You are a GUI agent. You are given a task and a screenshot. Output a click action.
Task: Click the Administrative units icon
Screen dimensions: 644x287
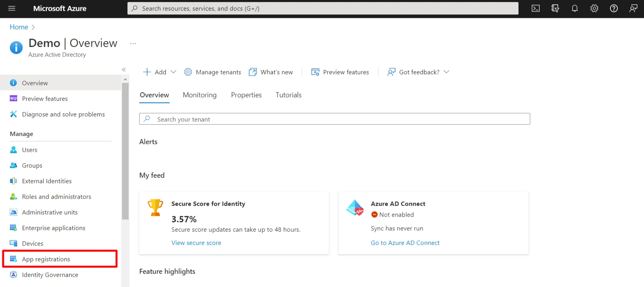[13, 212]
